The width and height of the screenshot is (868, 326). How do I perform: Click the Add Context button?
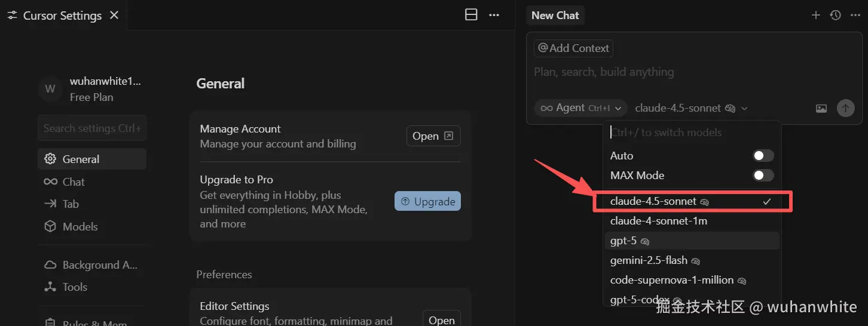[573, 48]
